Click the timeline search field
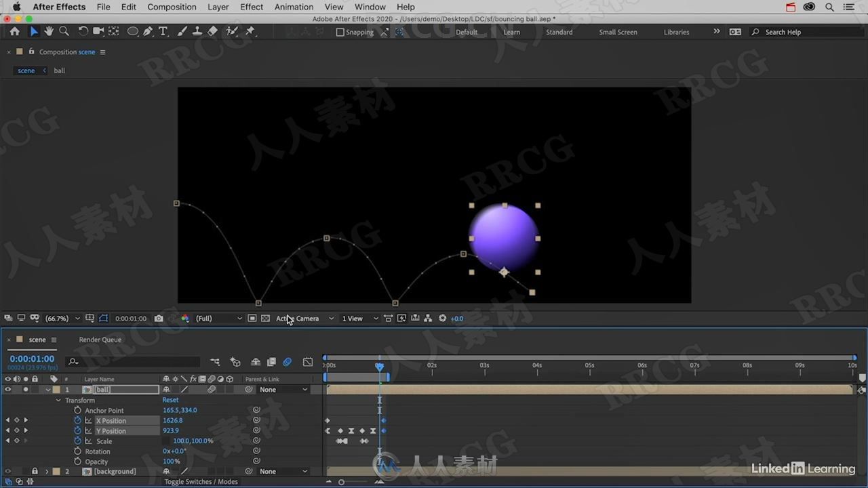The height and width of the screenshot is (488, 868). tap(134, 362)
